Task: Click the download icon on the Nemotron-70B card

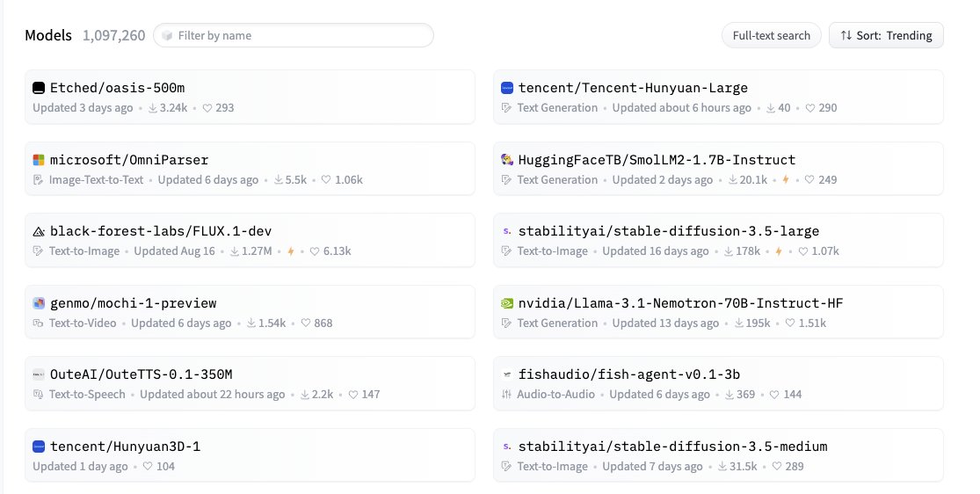Action: coord(739,323)
